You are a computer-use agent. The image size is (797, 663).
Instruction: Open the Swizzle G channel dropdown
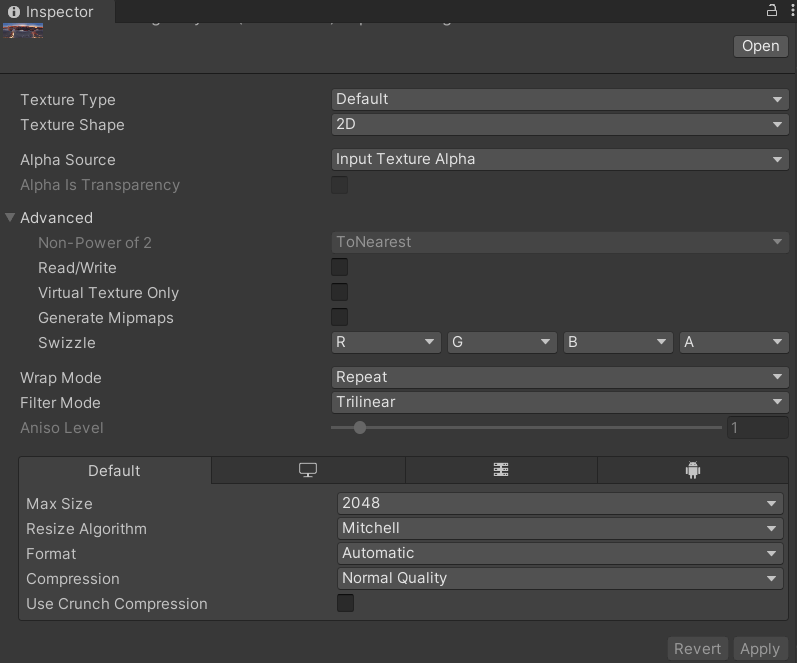(502, 342)
